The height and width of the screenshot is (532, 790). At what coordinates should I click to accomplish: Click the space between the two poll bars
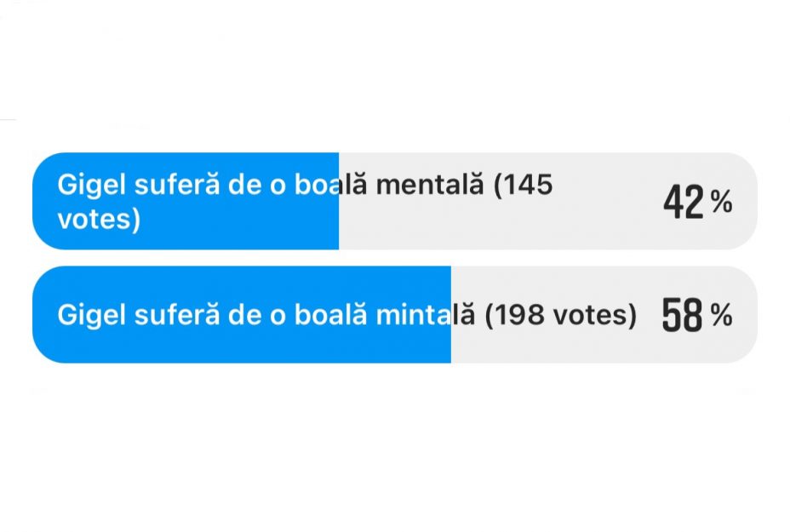pos(395,259)
